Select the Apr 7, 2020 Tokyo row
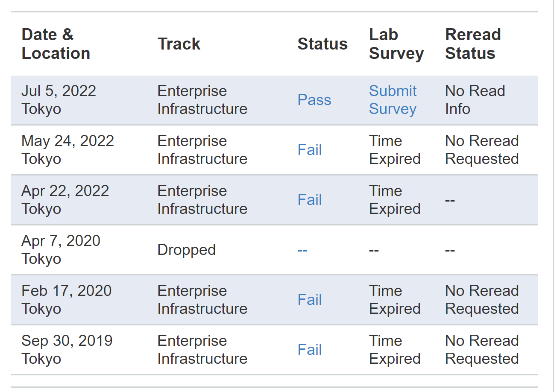The image size is (554, 392). tap(61, 249)
